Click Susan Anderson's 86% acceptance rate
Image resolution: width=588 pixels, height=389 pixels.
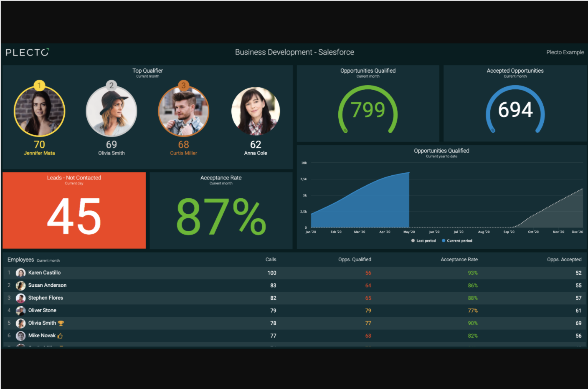pyautogui.click(x=473, y=285)
